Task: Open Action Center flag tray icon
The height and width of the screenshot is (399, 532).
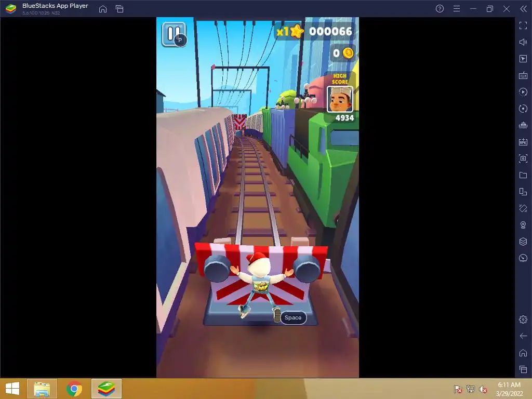Action: pos(458,389)
